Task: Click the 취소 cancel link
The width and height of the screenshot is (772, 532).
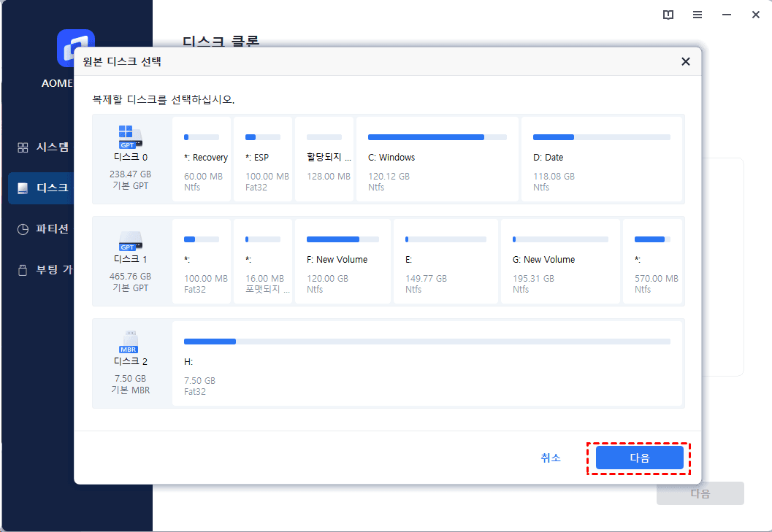Action: [551, 458]
